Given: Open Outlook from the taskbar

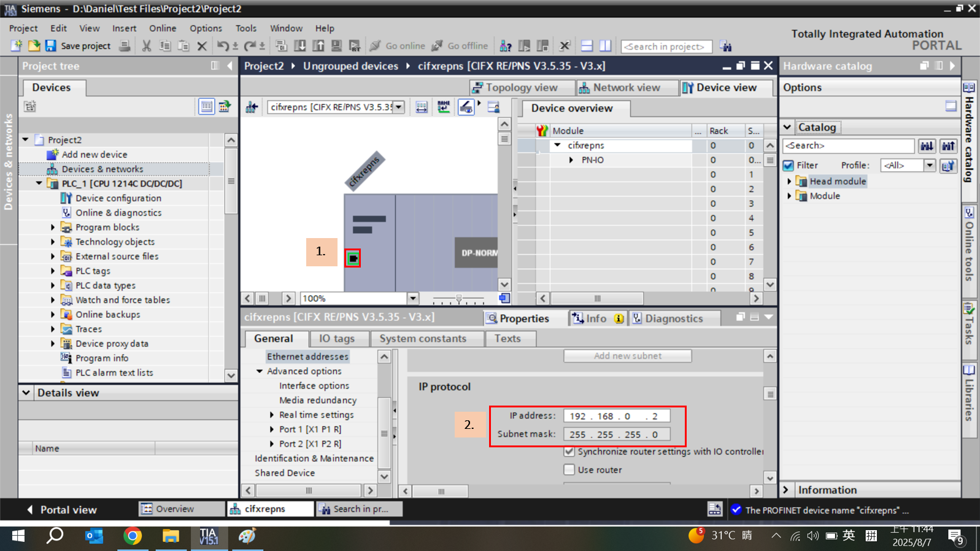Looking at the screenshot, I should click(94, 536).
